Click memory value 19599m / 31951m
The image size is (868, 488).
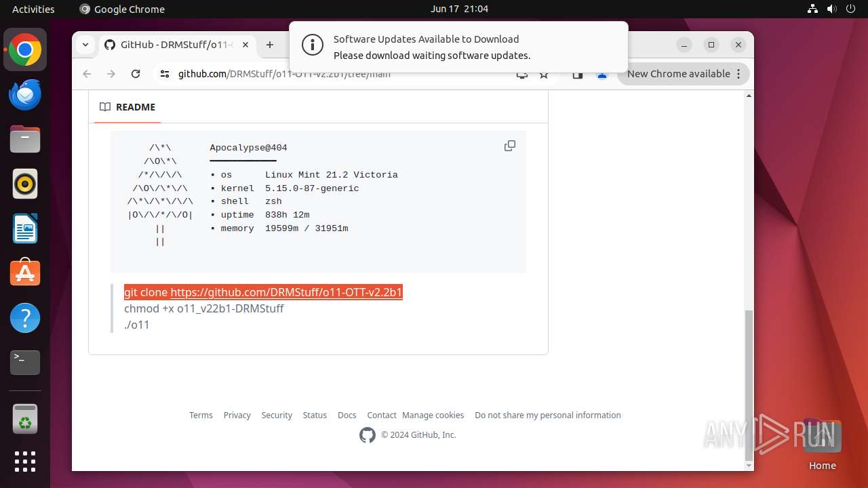[x=307, y=228]
